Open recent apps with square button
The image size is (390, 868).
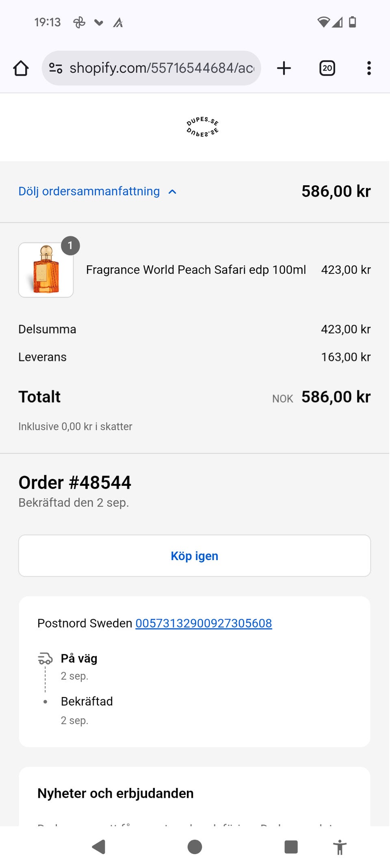(291, 847)
